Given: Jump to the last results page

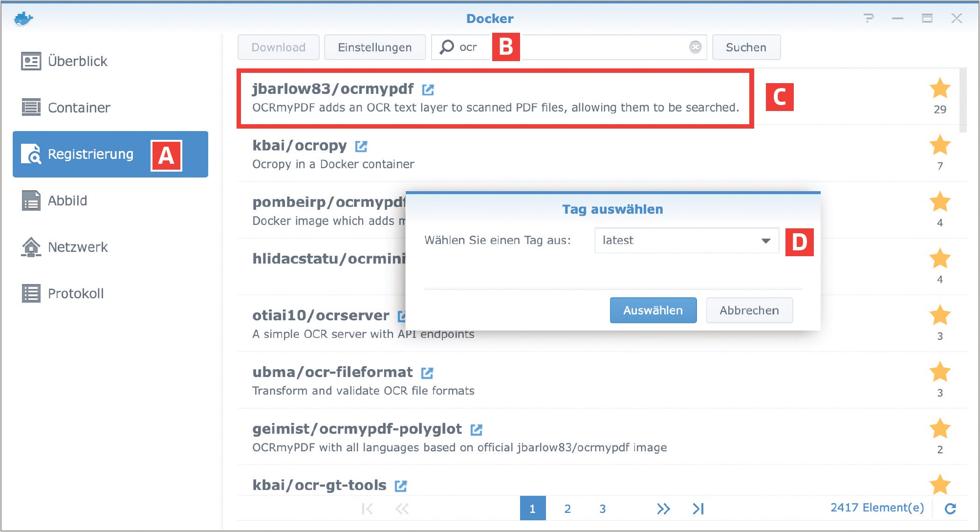Looking at the screenshot, I should 698,509.
